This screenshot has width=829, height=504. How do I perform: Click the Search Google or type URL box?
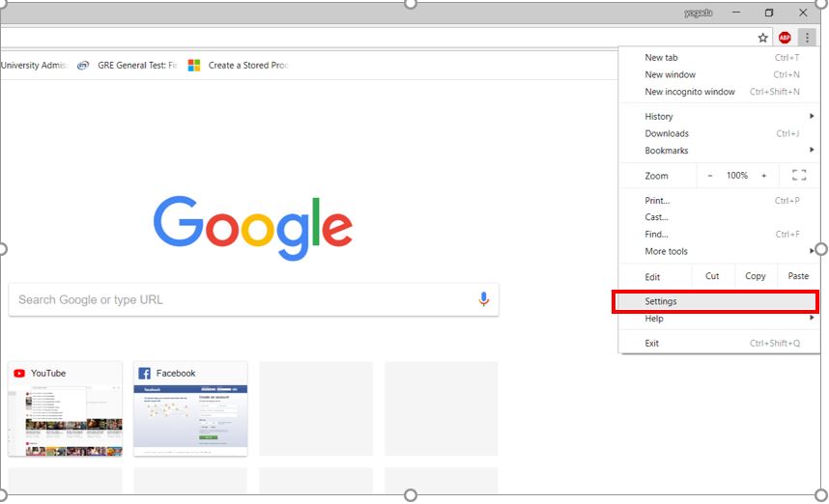pos(242,299)
